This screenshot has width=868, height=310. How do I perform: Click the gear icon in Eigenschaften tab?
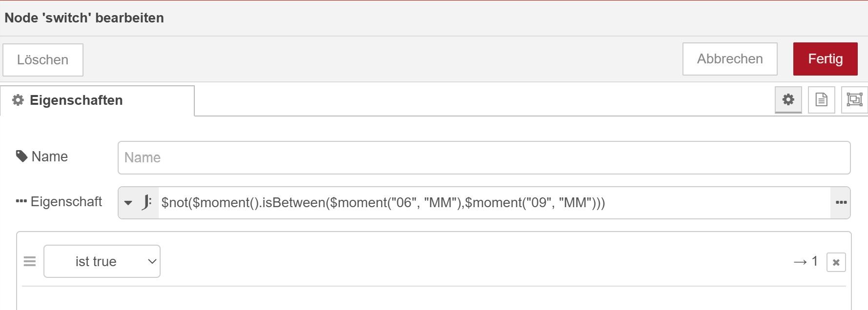[x=18, y=100]
